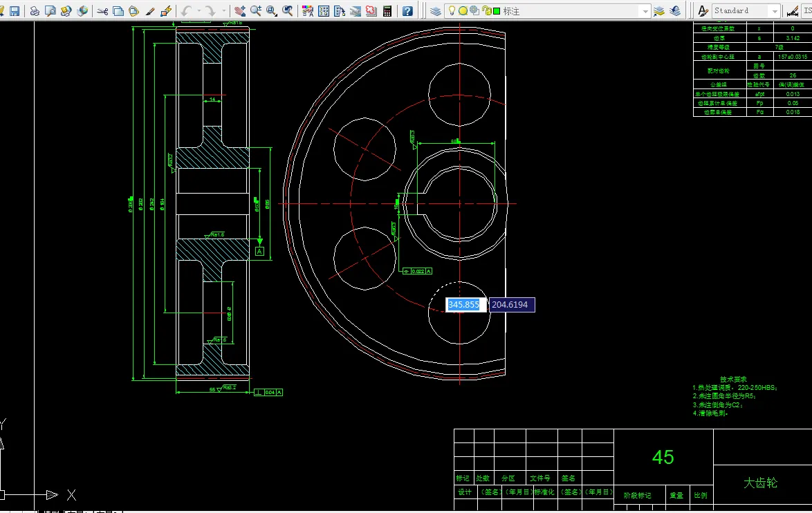Click the 4.清除毛刺 note line
Viewport: 812px width, 513px height.
(x=710, y=413)
